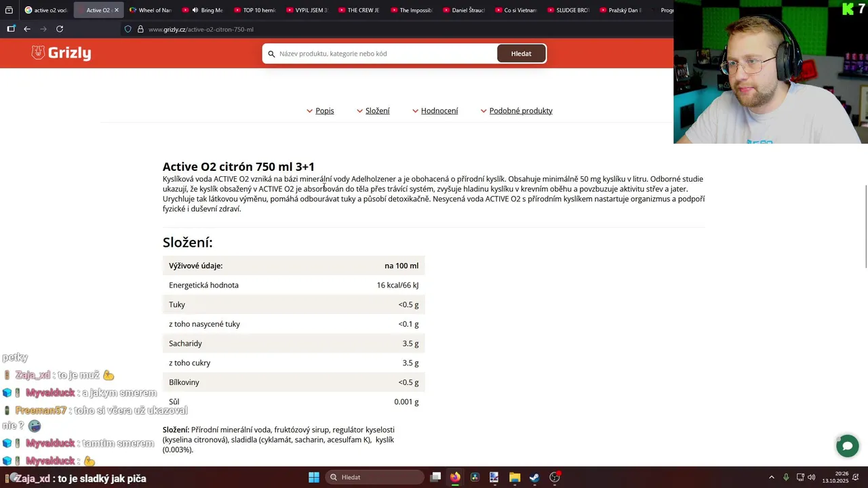Show hidden system tray icons
868x488 pixels.
[771, 477]
